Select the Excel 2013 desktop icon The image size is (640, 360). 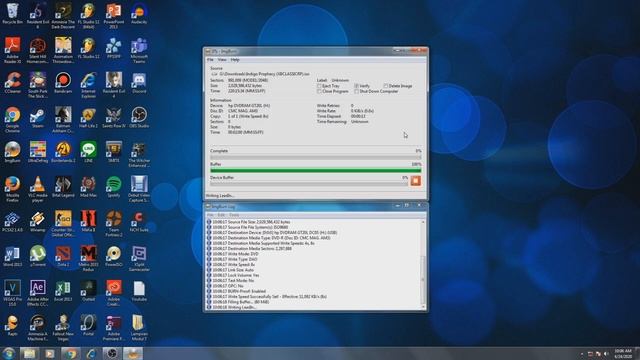click(x=63, y=291)
